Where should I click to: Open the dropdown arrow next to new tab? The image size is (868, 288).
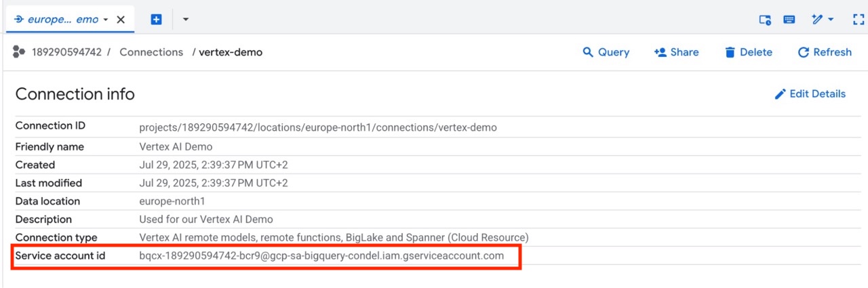pos(186,20)
